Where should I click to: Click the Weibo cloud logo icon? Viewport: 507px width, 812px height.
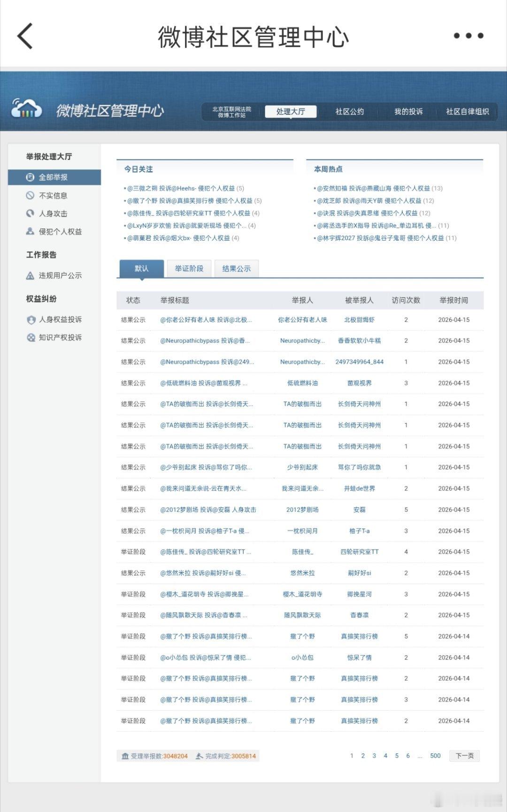[x=27, y=108]
